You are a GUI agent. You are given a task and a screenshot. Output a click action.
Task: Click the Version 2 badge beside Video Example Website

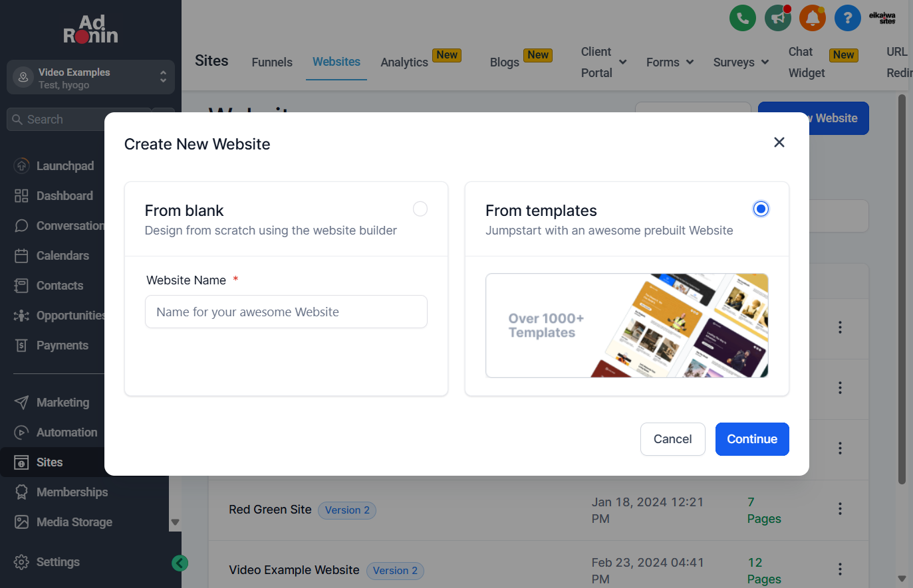(x=395, y=571)
